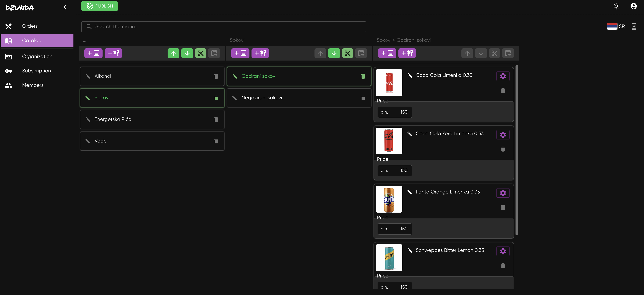Open the SR language selector

[616, 26]
